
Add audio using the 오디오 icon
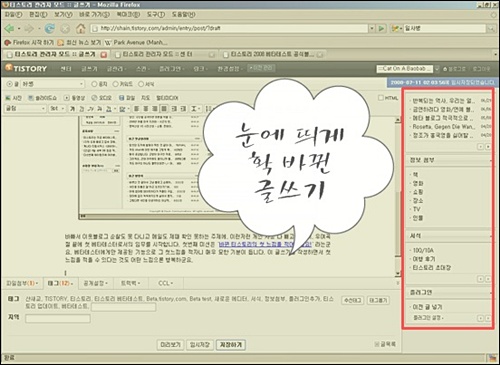click(x=102, y=98)
